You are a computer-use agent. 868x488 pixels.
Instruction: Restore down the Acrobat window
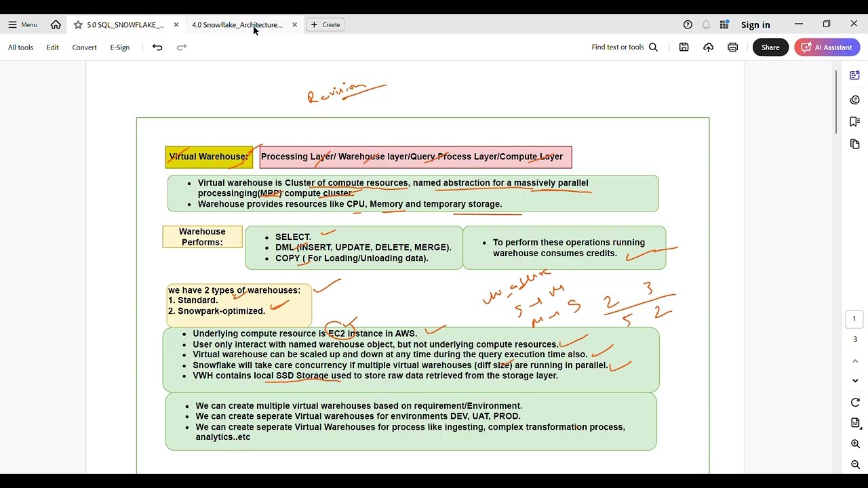tap(827, 24)
